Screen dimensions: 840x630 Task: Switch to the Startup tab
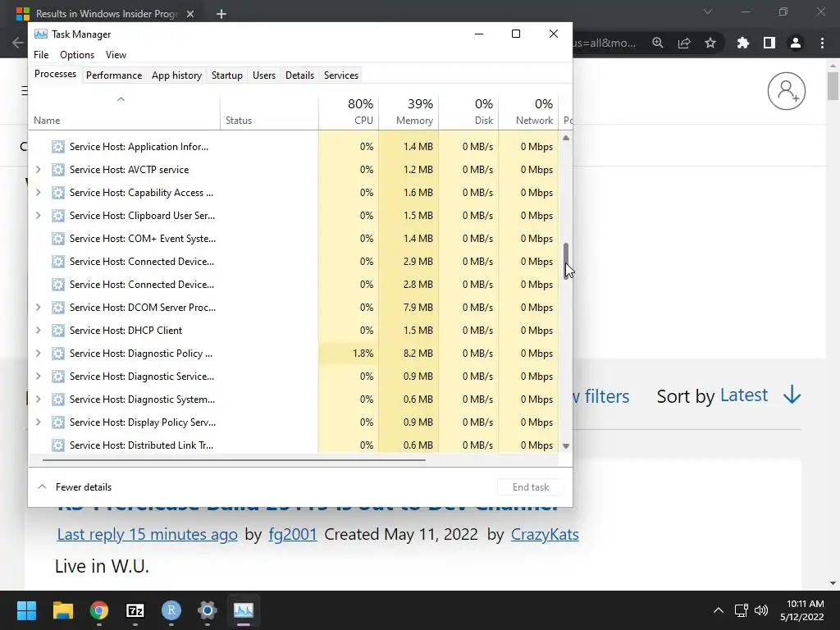227,75
